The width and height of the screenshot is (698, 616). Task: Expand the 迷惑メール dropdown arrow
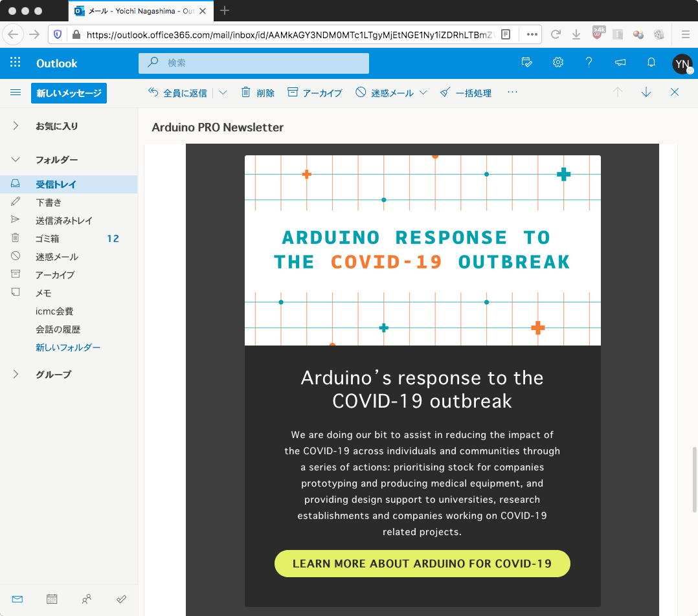pyautogui.click(x=423, y=93)
